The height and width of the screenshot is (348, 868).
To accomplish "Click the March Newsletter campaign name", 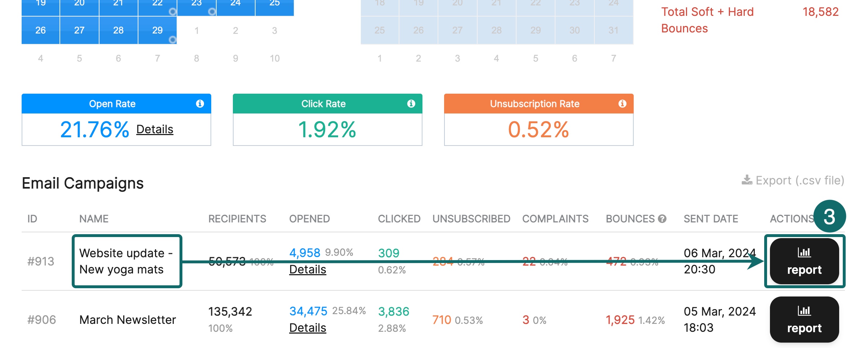I will pyautogui.click(x=128, y=320).
